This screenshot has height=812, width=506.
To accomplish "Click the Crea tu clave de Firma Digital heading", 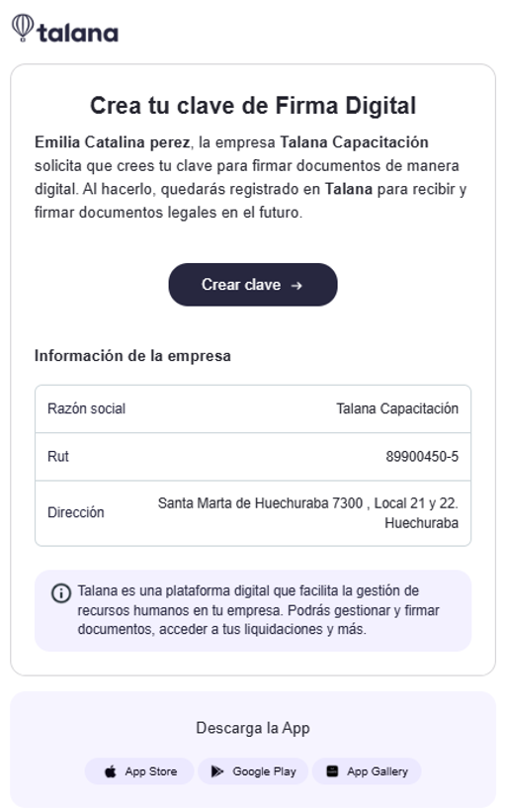I will coord(252,106).
